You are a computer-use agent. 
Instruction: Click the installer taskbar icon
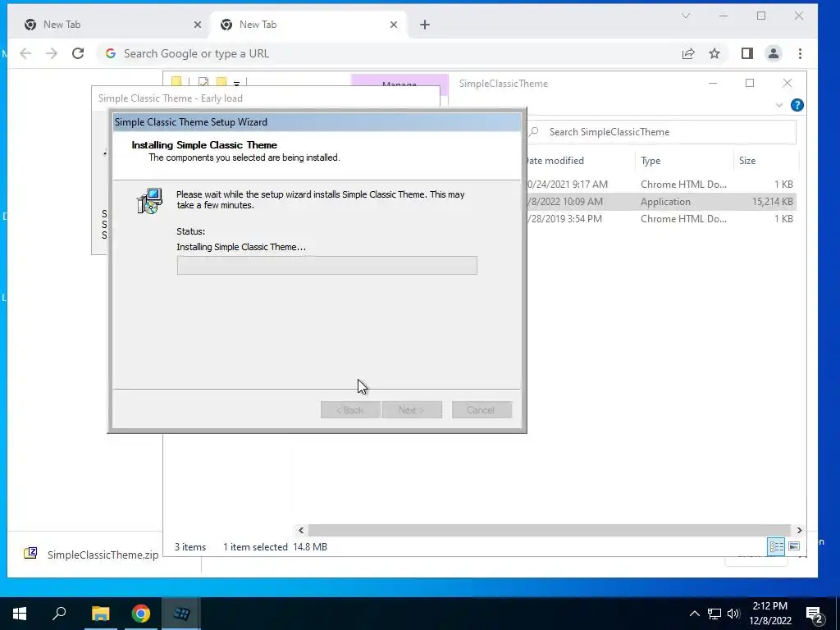[x=181, y=614]
